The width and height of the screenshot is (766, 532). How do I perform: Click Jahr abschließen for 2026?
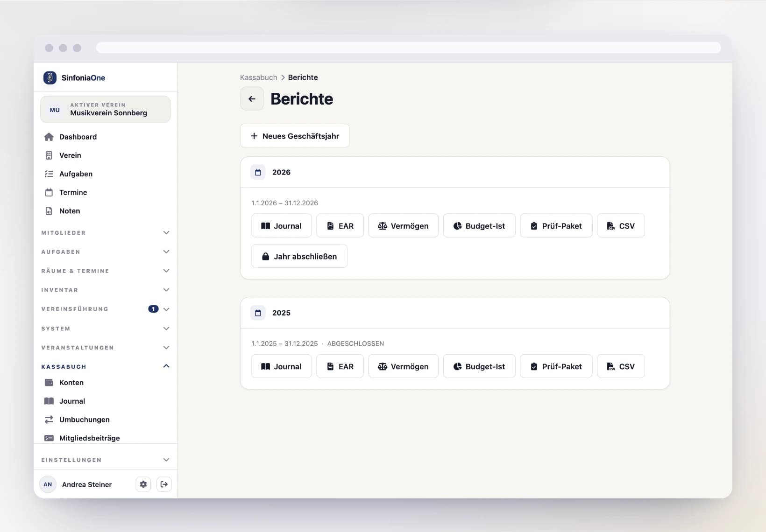click(299, 256)
